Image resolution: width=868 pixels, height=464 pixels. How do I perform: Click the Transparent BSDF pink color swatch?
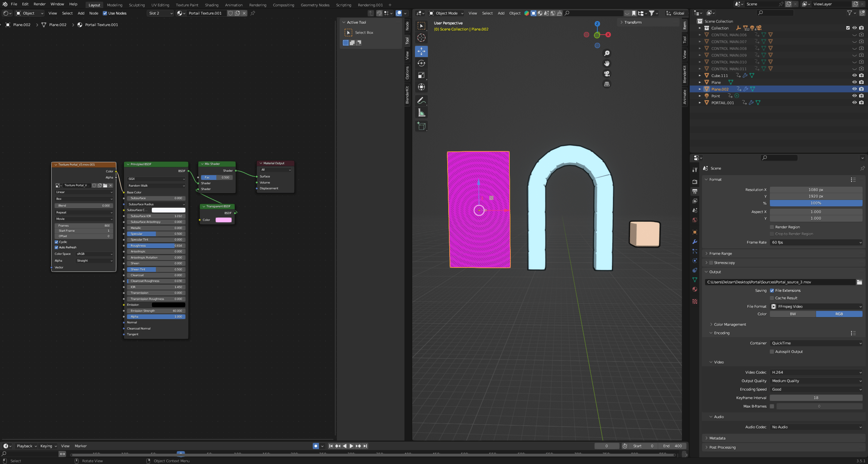click(223, 220)
